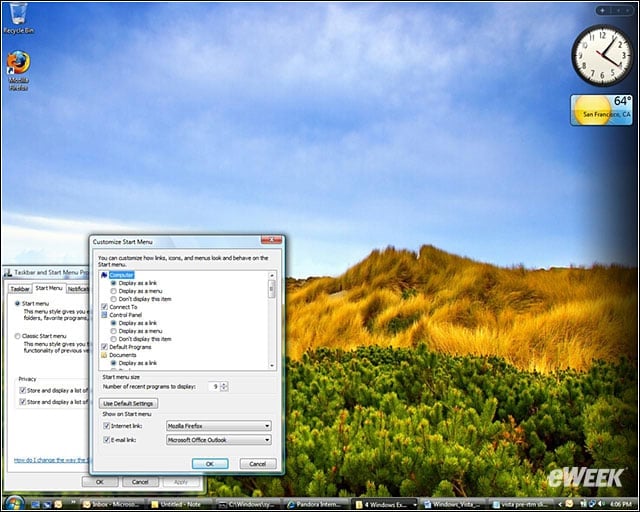Select the Documents folder icon in the list
The width and height of the screenshot is (640, 512).
pos(104,355)
